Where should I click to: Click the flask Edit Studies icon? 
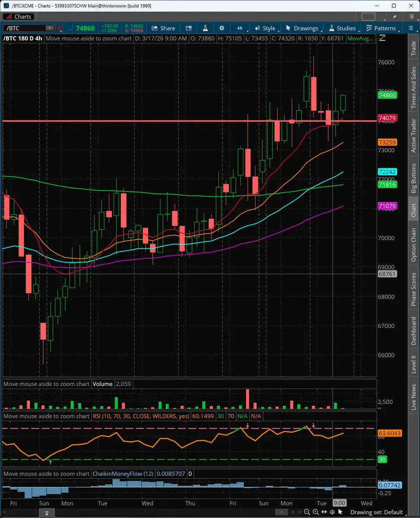coord(205,28)
